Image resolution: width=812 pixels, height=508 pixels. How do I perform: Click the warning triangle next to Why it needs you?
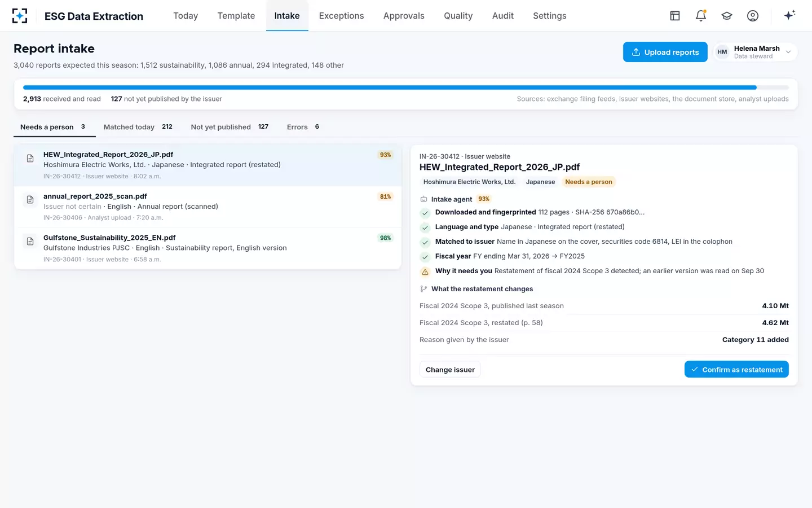click(425, 271)
